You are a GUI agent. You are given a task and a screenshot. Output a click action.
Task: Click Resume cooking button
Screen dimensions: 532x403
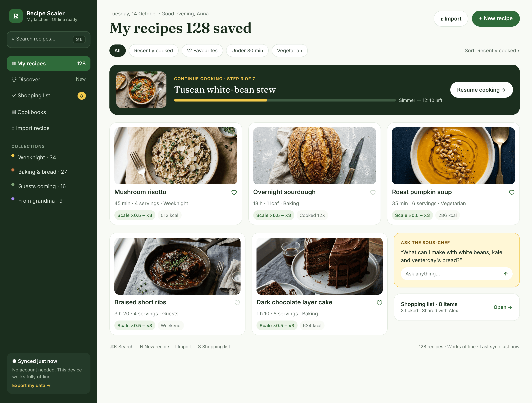tap(481, 90)
